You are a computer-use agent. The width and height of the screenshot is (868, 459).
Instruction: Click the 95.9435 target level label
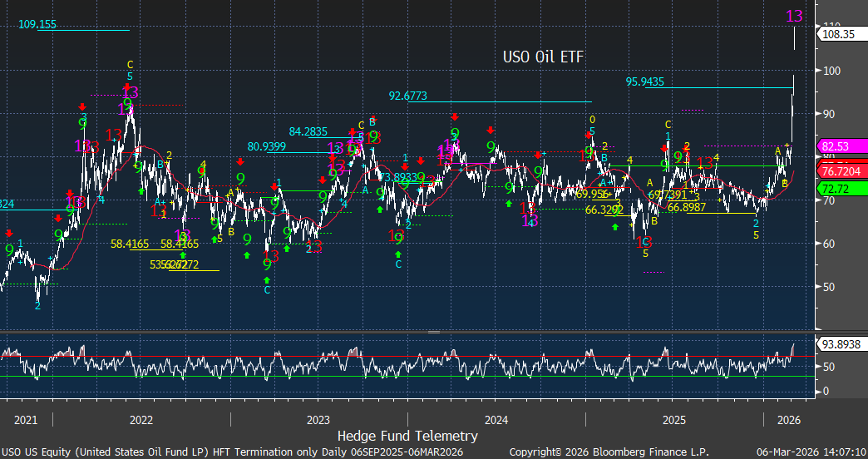click(644, 81)
